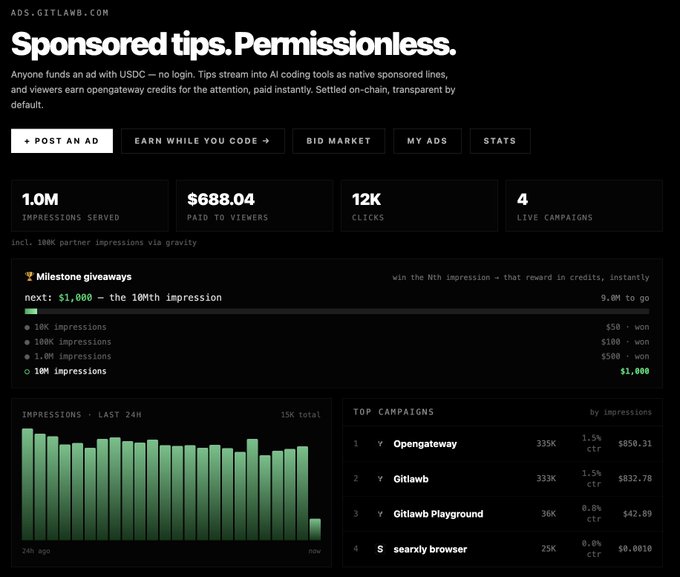680x577 pixels.
Task: Click the 'by impressions' sort label
Action: [621, 412]
